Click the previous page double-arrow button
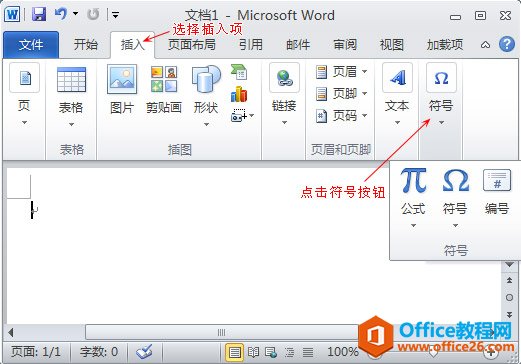Viewport: 521px width, 364px height. click(509, 280)
